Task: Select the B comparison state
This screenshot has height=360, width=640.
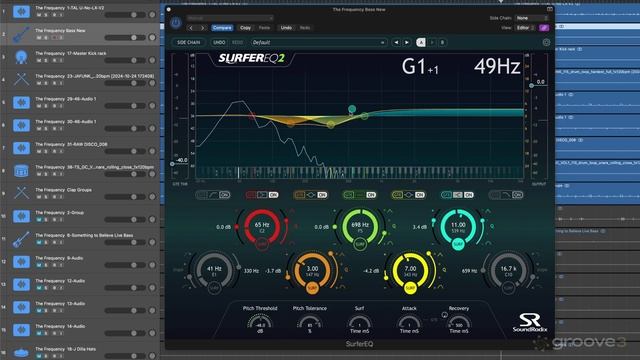Action: tap(442, 42)
